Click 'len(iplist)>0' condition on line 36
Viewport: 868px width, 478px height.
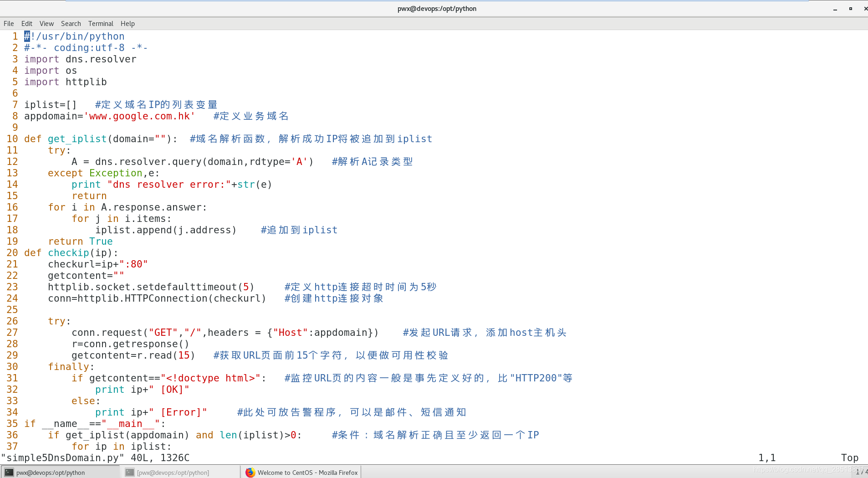coord(258,435)
